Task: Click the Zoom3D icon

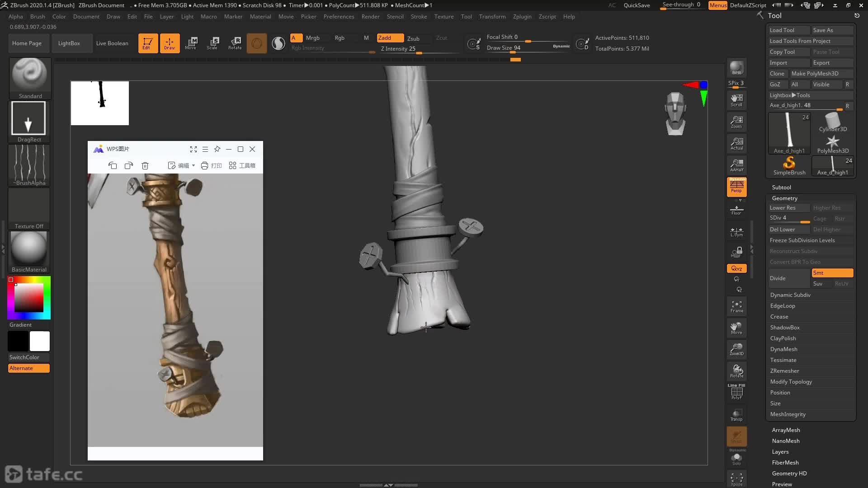Action: pyautogui.click(x=736, y=349)
